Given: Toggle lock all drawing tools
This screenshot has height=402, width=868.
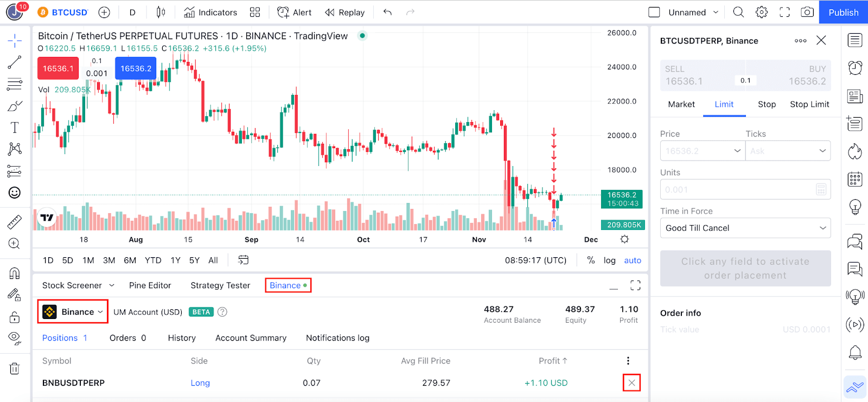Looking at the screenshot, I should tap(15, 317).
